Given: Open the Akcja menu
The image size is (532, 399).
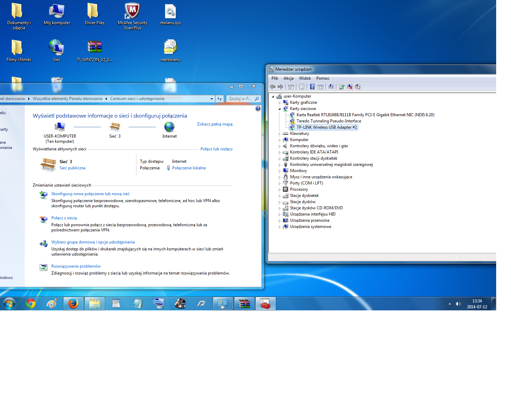Looking at the screenshot, I should 288,78.
